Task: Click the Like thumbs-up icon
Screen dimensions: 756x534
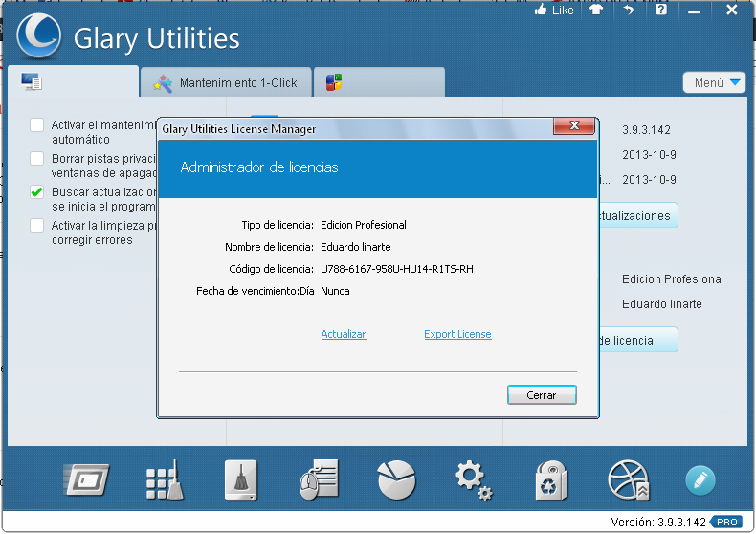Action: click(x=541, y=10)
